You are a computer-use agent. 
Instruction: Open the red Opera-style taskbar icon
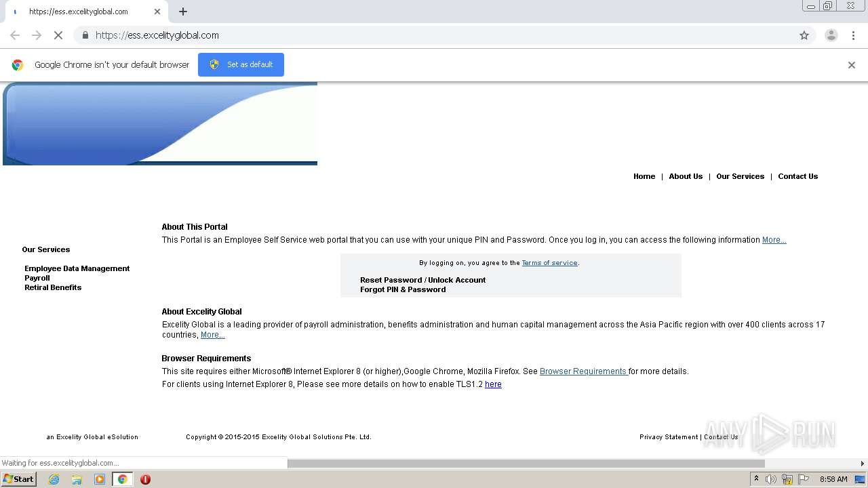click(x=145, y=479)
